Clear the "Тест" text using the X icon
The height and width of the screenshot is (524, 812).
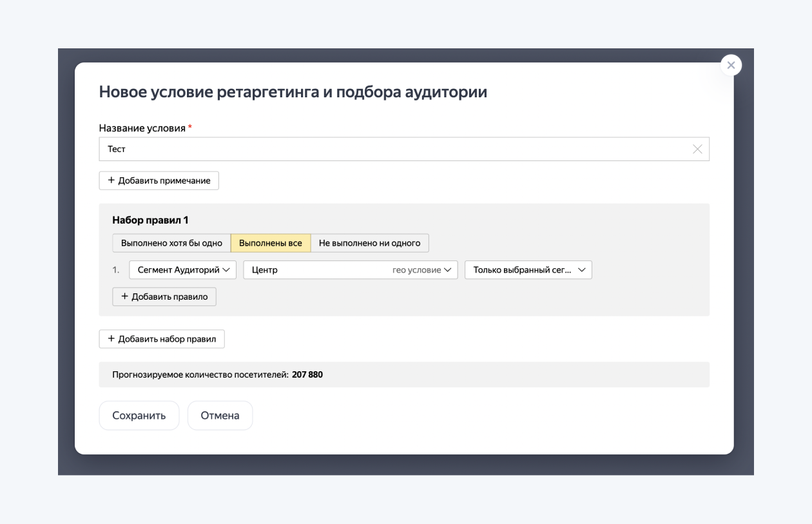click(697, 149)
